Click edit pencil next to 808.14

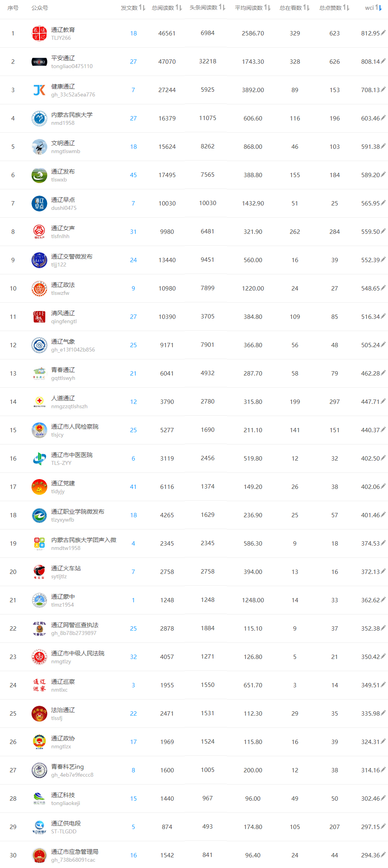coord(383,61)
